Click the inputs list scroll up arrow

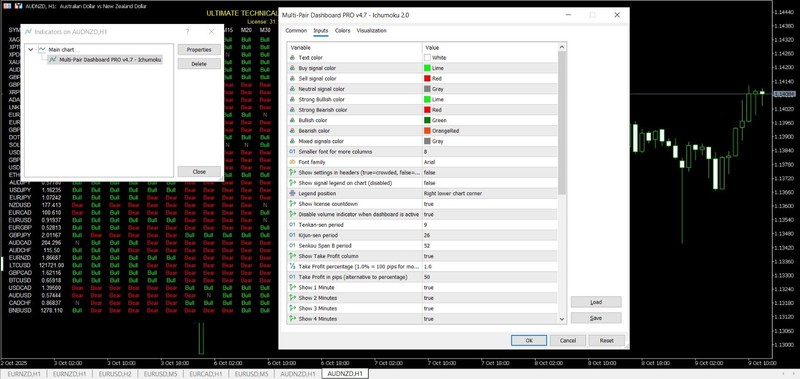pyautogui.click(x=562, y=47)
